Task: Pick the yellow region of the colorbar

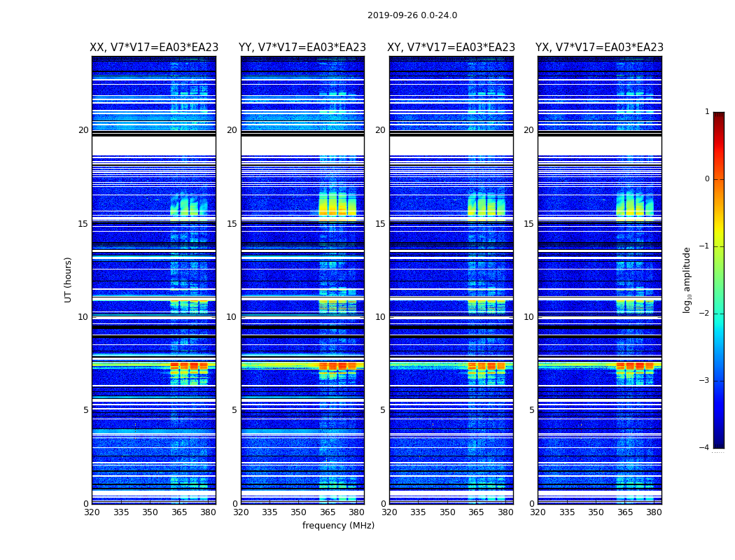Action: tap(718, 231)
